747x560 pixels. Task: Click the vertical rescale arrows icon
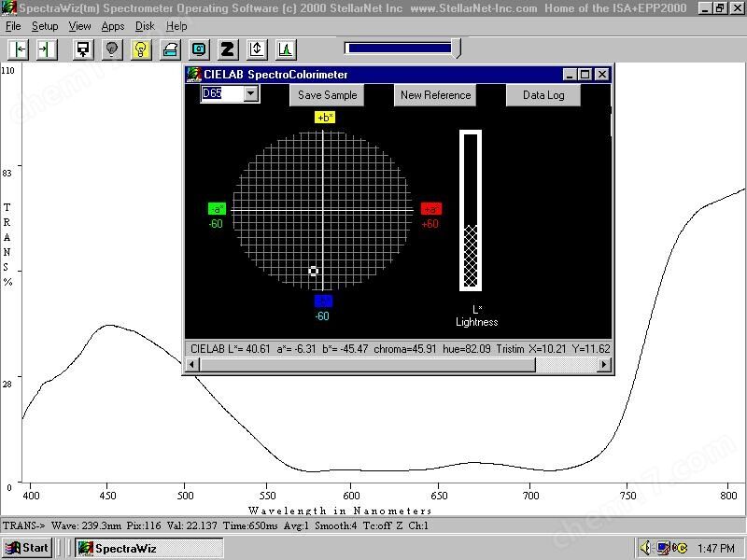tap(257, 49)
